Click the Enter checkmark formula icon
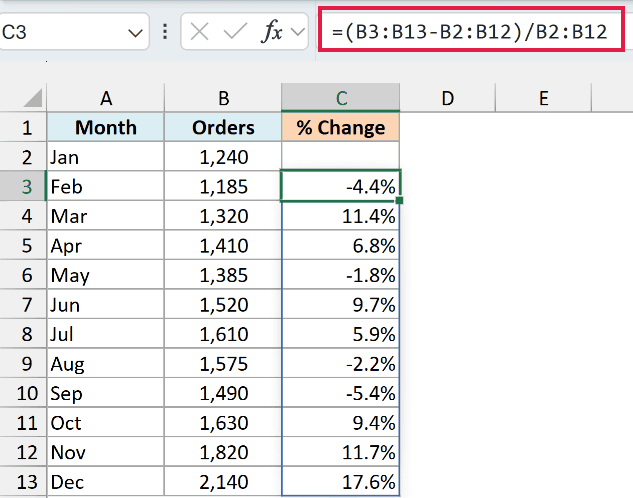This screenshot has height=498, width=633. pos(235,31)
